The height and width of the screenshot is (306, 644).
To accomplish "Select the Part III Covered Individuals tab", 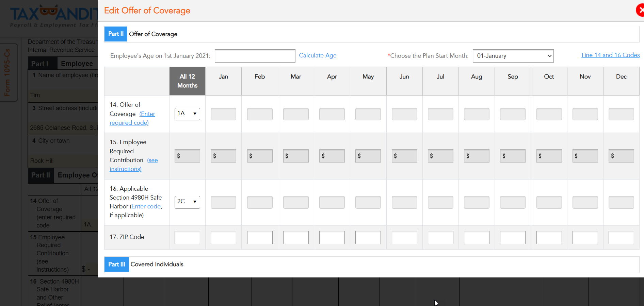I will (x=116, y=264).
